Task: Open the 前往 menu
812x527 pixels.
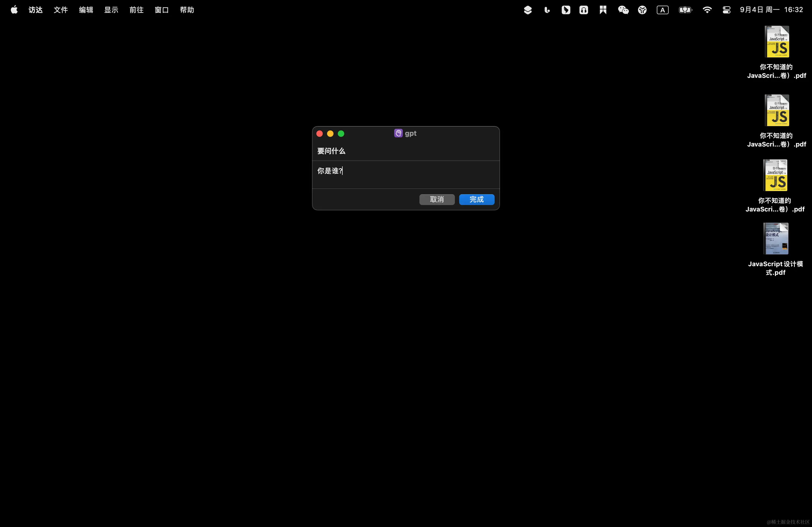Action: [x=136, y=10]
